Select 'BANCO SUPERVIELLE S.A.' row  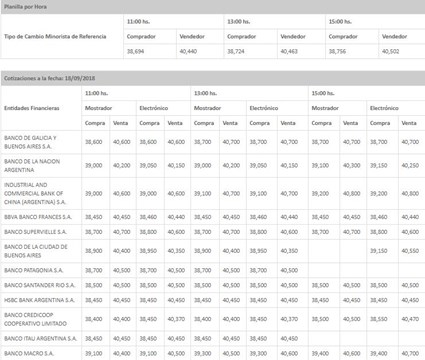(212, 232)
